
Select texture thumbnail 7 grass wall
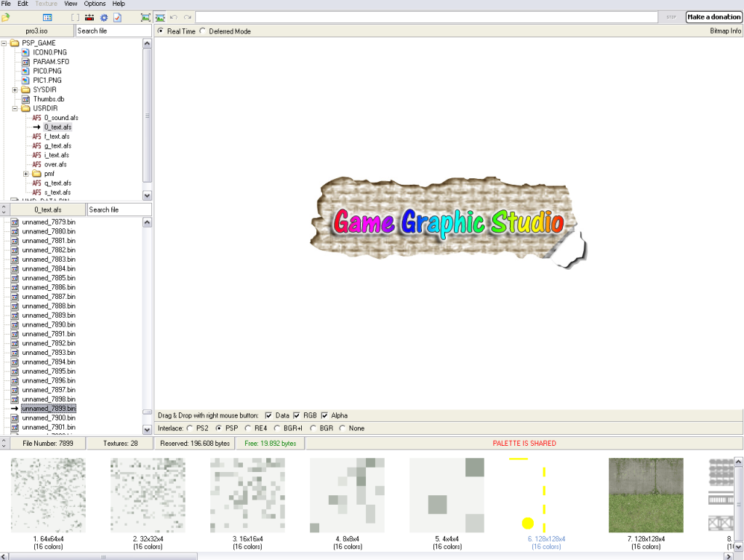tap(646, 495)
